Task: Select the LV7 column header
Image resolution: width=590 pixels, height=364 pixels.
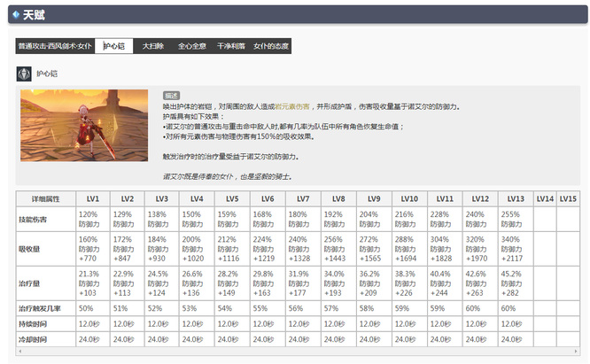Action: coord(303,198)
